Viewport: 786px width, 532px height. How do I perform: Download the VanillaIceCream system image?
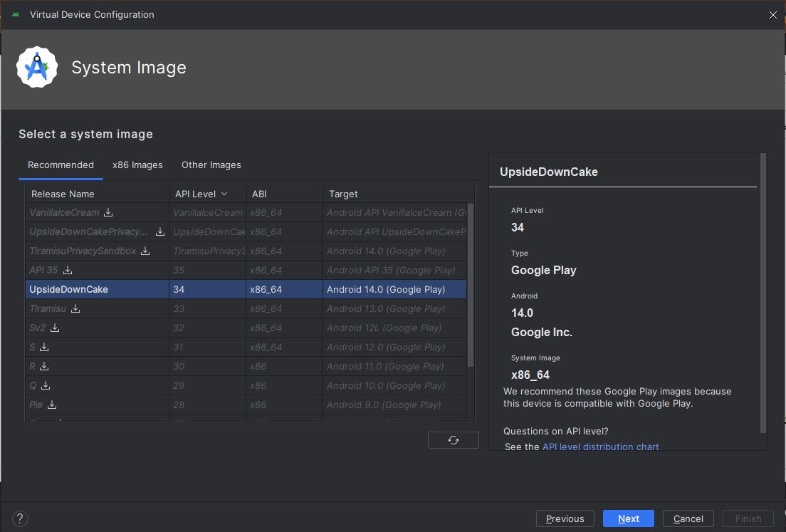coord(108,212)
